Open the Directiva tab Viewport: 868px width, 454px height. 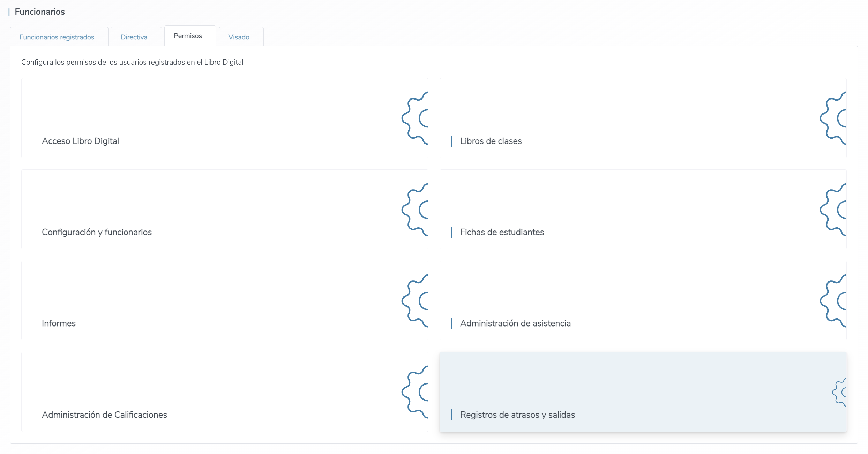click(x=134, y=37)
